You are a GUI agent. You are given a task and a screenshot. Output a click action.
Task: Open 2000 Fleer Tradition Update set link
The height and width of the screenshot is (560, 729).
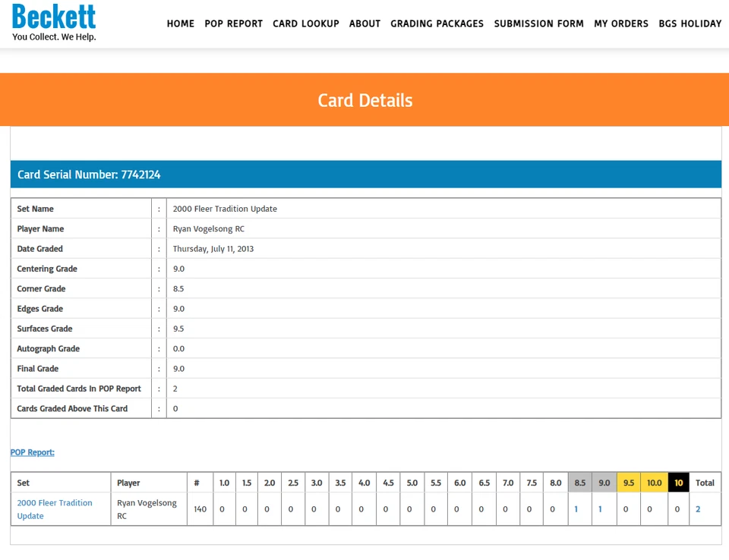click(x=55, y=509)
